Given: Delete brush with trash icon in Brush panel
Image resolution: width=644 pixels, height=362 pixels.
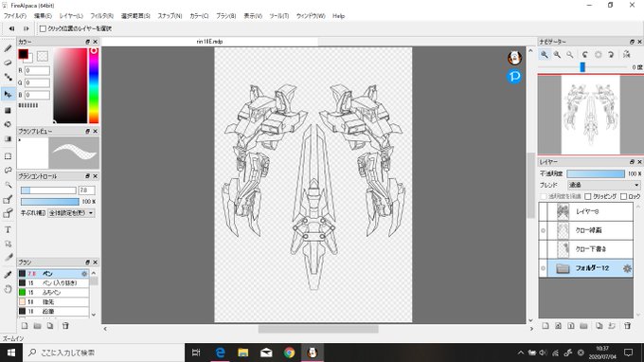Looking at the screenshot, I should coord(65,326).
